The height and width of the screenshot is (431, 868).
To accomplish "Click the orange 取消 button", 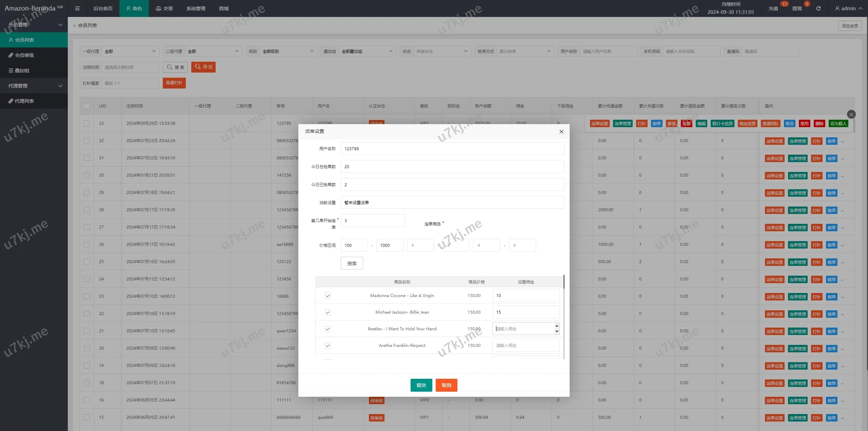I will tap(446, 385).
